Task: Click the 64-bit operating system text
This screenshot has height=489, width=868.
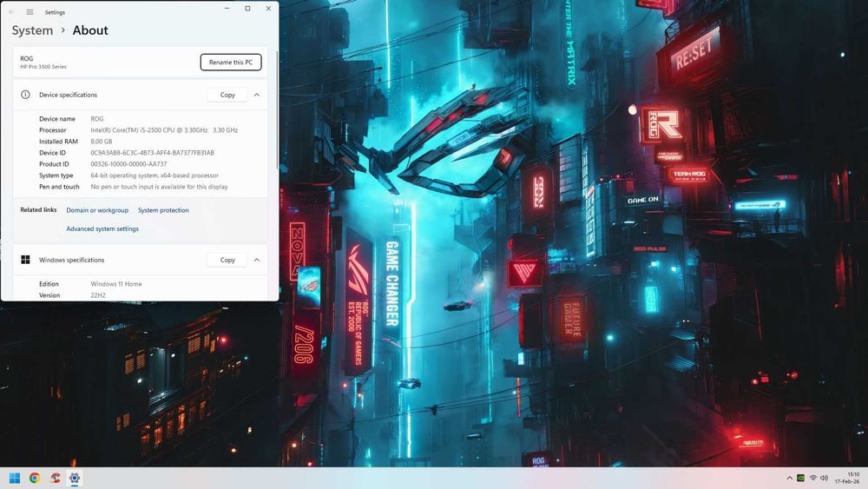Action: (x=155, y=175)
